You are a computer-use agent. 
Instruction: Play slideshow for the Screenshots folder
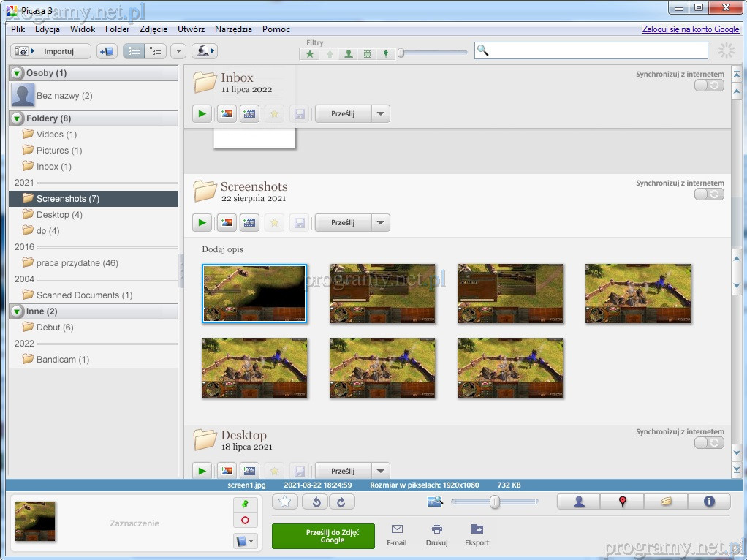pyautogui.click(x=202, y=223)
